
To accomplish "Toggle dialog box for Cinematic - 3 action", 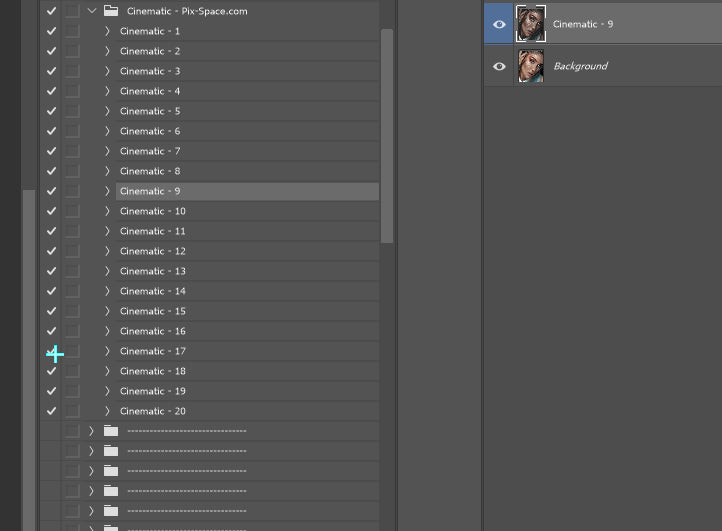I will coord(72,71).
